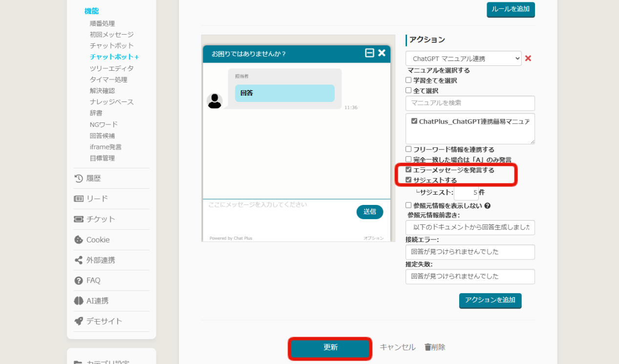Click the lead card icon beside リード
This screenshot has height=364, width=619.
pos(79,199)
